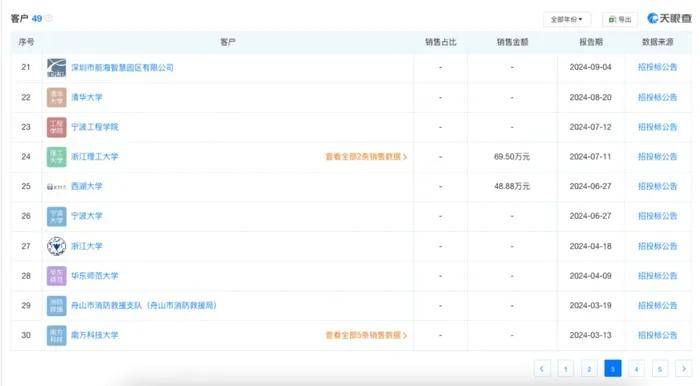The width and height of the screenshot is (700, 386).
Task: Click the 天眼查 logo
Action: 669,18
